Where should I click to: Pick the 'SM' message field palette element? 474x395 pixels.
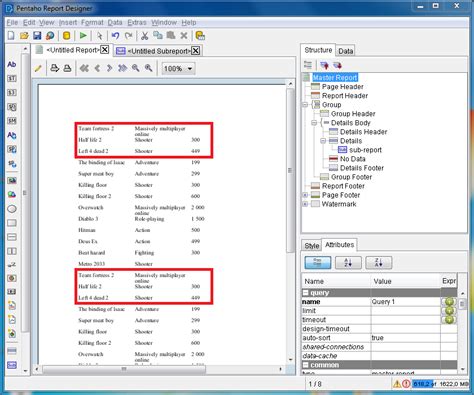click(x=12, y=121)
